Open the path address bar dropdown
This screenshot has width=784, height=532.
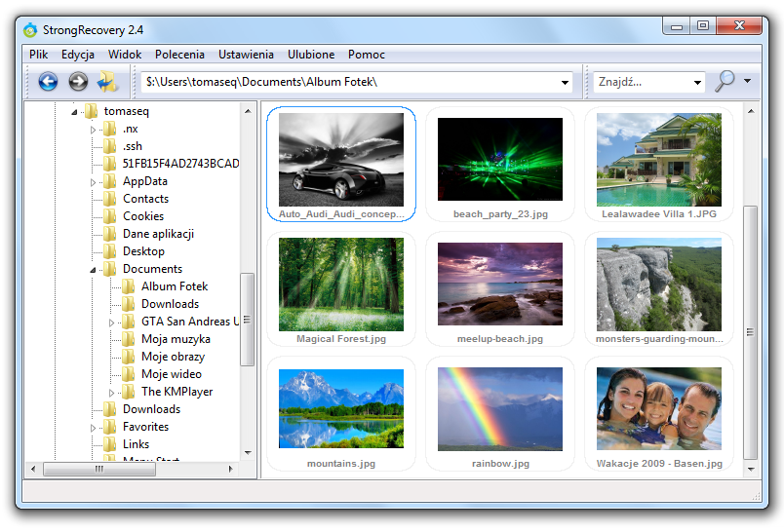coord(566,83)
